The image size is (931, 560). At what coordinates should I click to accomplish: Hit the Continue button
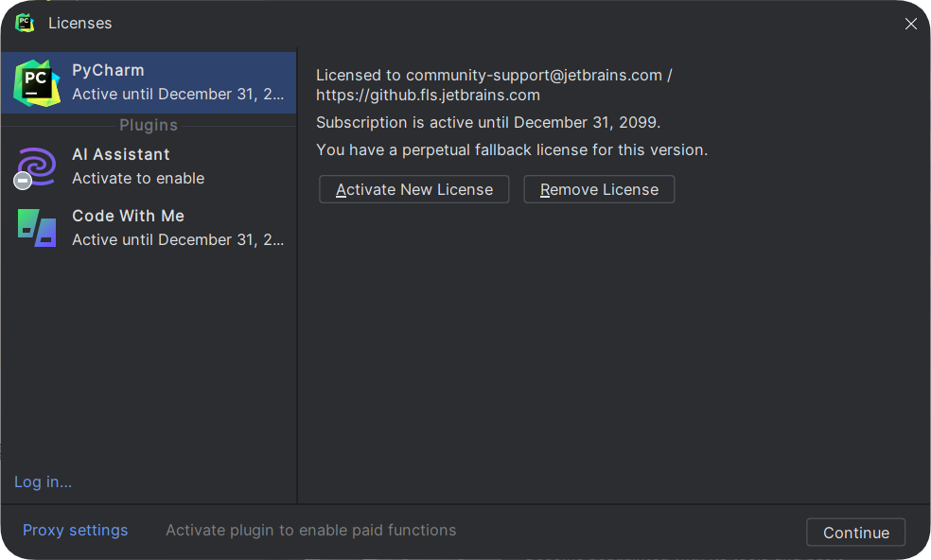coord(855,533)
